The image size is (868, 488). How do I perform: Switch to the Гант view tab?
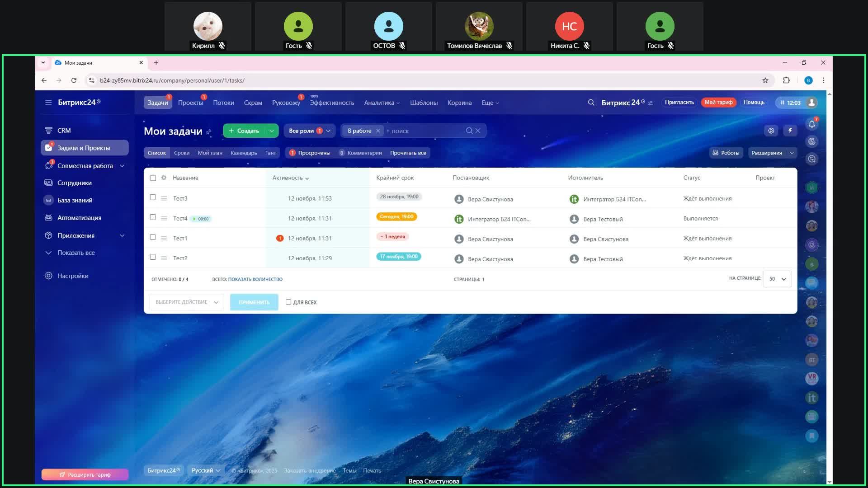pos(271,153)
